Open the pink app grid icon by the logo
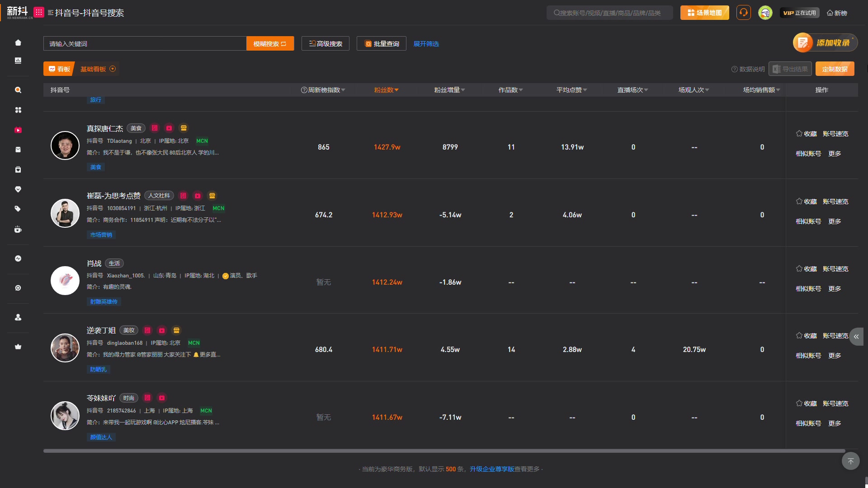Image resolution: width=868 pixels, height=488 pixels. (39, 13)
